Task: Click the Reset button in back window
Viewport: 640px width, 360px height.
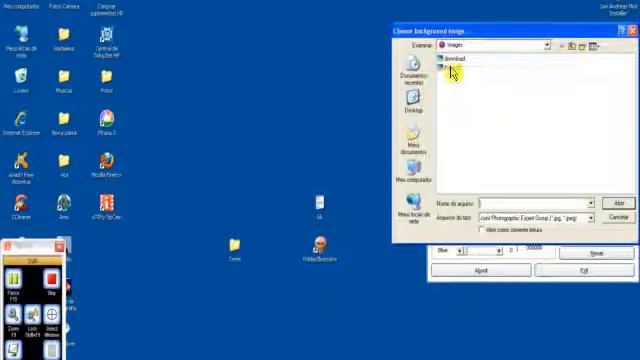Action: tap(597, 253)
